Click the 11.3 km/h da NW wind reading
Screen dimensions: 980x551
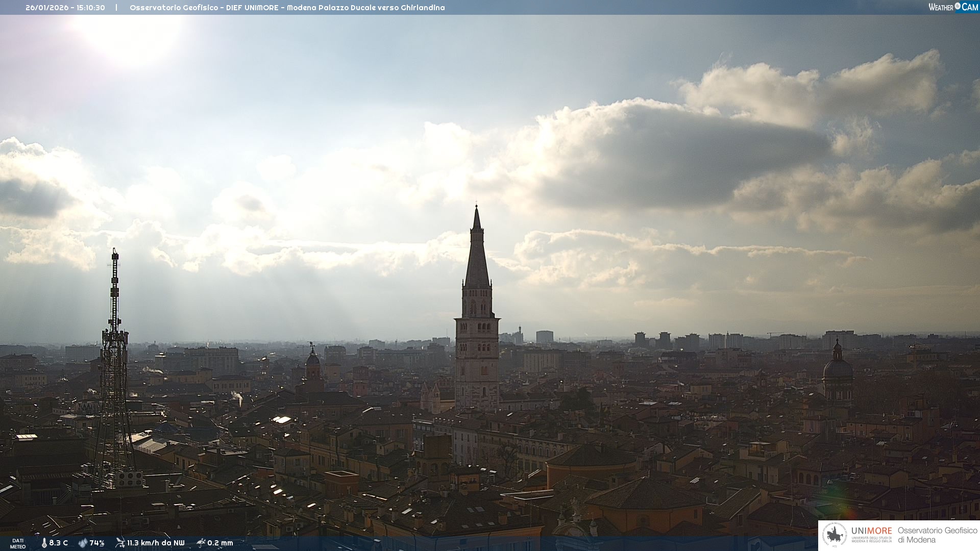(156, 543)
